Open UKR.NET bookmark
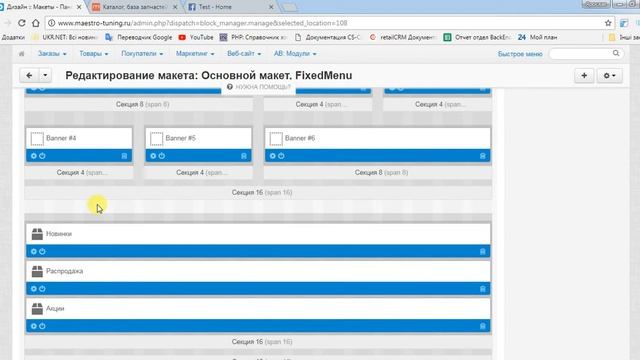Viewport: 640px width, 360px height. (64, 37)
